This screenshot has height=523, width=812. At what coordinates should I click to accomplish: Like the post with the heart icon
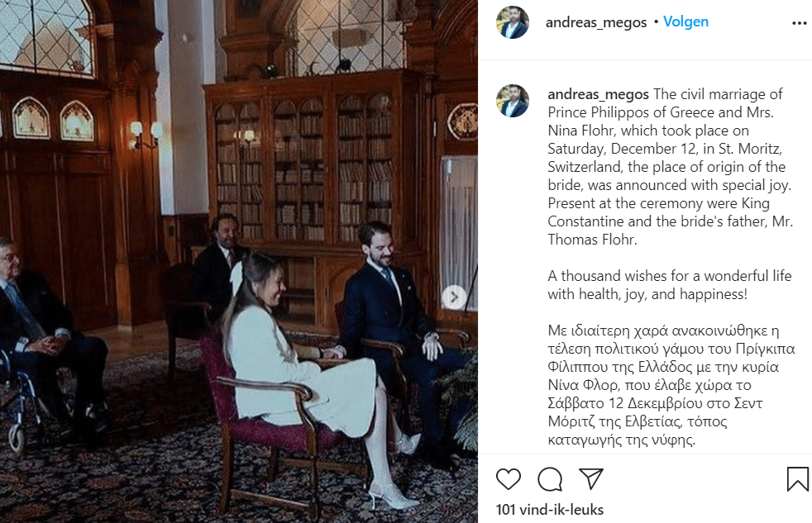pos(508,479)
